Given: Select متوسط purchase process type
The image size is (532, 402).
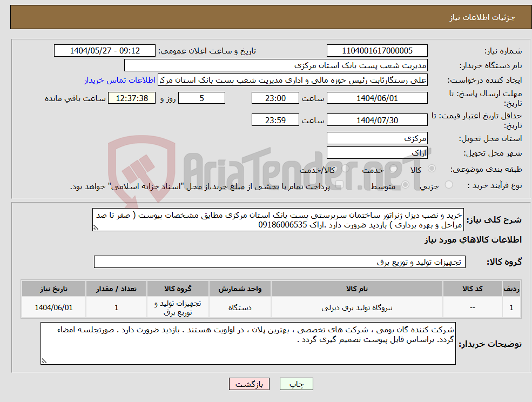Looking at the screenshot, I should point(405,183).
